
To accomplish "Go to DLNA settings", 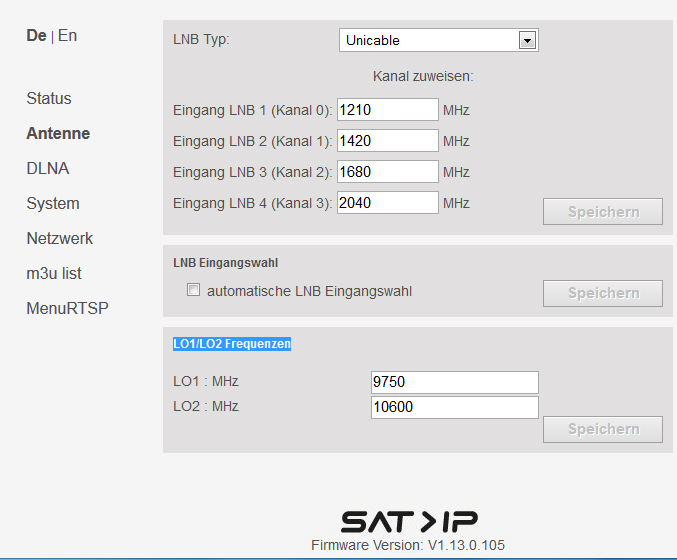I will (48, 169).
